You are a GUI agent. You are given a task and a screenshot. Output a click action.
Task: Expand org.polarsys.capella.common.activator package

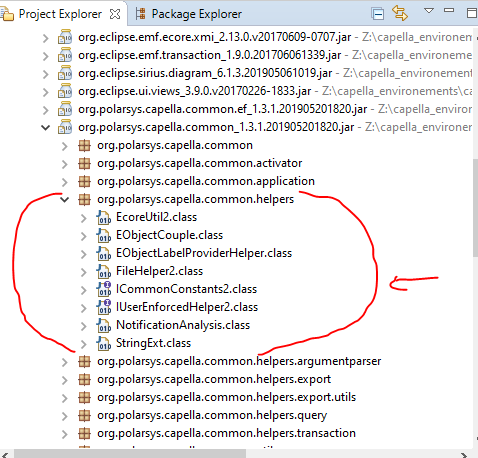click(x=65, y=164)
